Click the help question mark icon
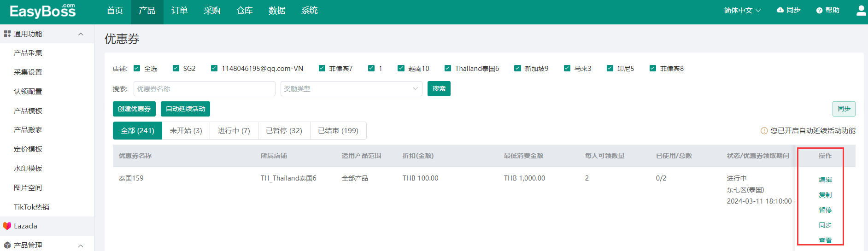Viewport: 868px width, 251px height. click(x=819, y=11)
